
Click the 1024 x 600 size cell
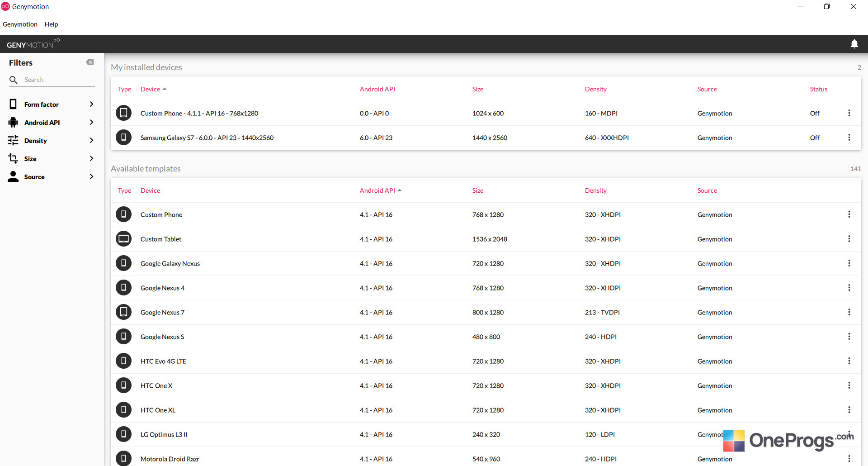488,113
